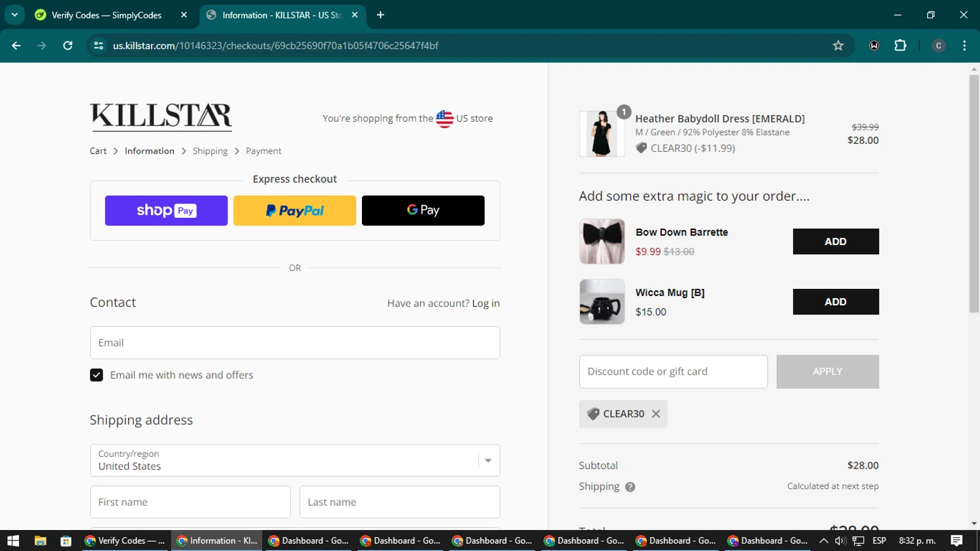Open the volume control in system tray
Screen dimensions: 980x551
840,541
